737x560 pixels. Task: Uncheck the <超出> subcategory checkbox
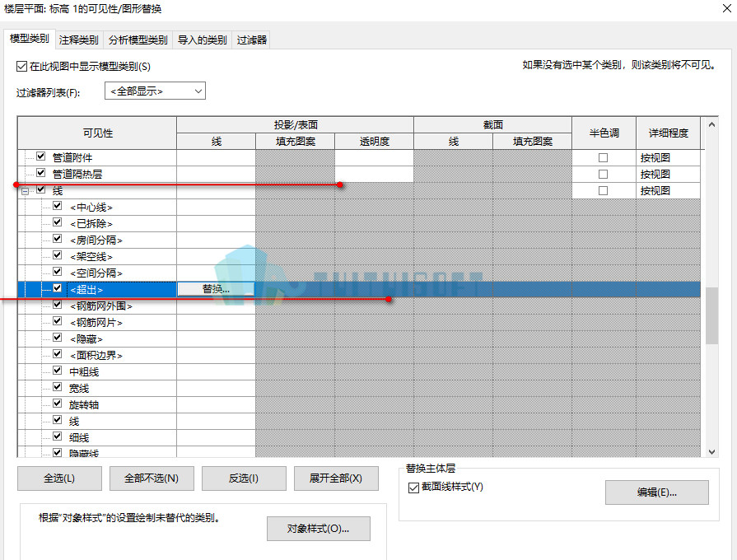[x=58, y=287]
